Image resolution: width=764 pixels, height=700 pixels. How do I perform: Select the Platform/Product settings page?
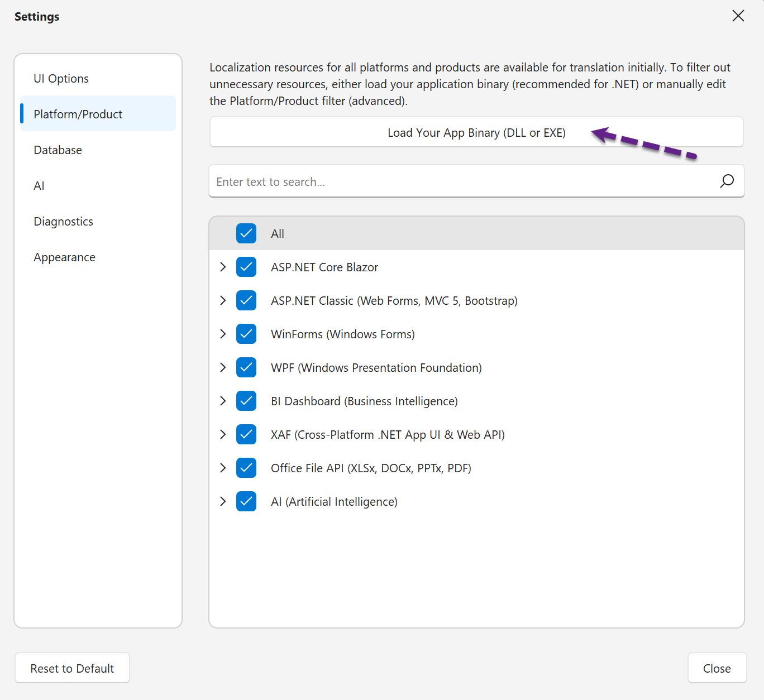[98, 114]
